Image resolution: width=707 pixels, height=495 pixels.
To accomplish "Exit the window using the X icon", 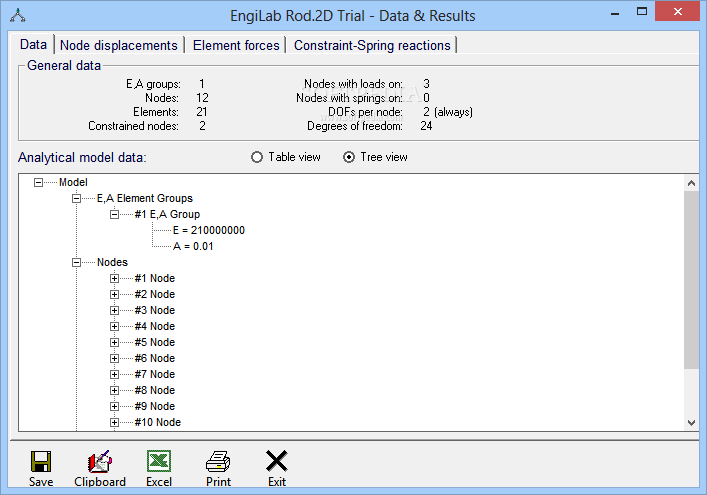I will (276, 461).
